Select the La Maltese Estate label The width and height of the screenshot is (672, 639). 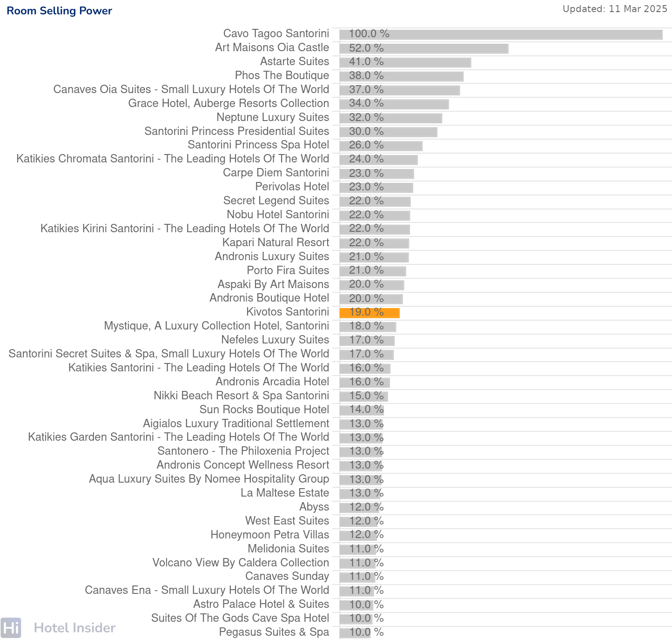click(285, 493)
